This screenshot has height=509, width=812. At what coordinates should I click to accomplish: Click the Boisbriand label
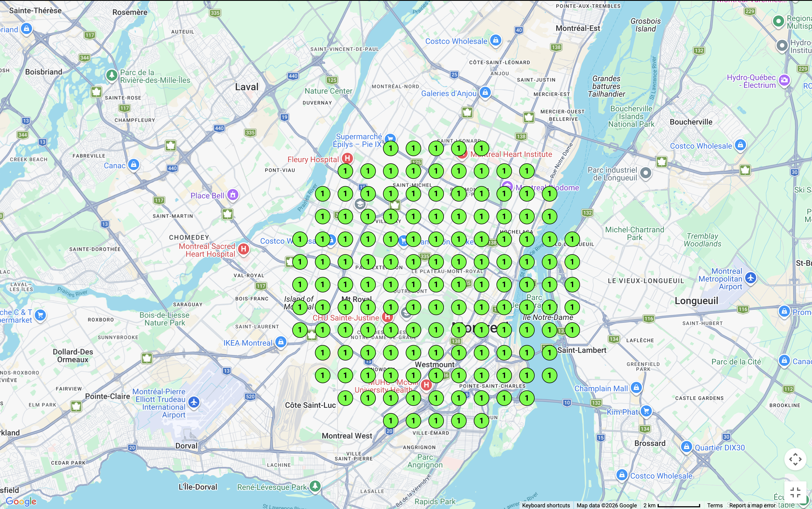(44, 72)
